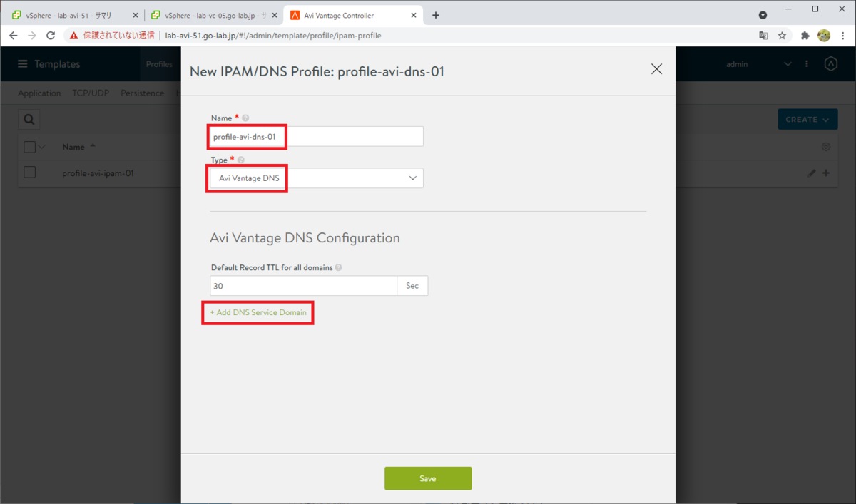Check the profile-avi-ipam-01 row checkbox
The image size is (856, 504).
29,173
